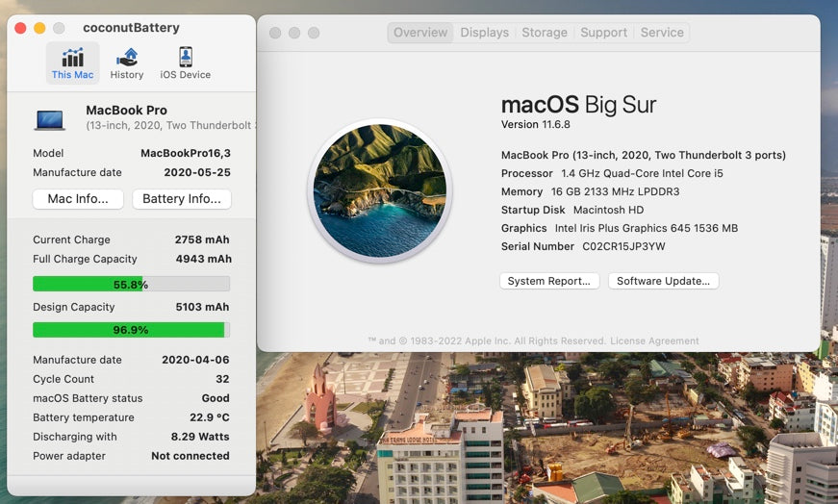Open the Storage tab
The width and height of the screenshot is (838, 504).
tap(545, 33)
